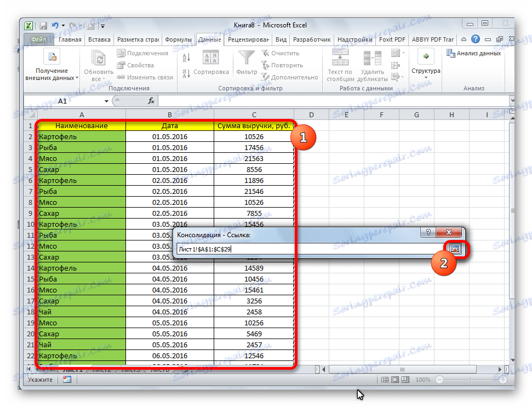This screenshot has width=532, height=407.
Task: Select row 5 header
Action: 30,170
